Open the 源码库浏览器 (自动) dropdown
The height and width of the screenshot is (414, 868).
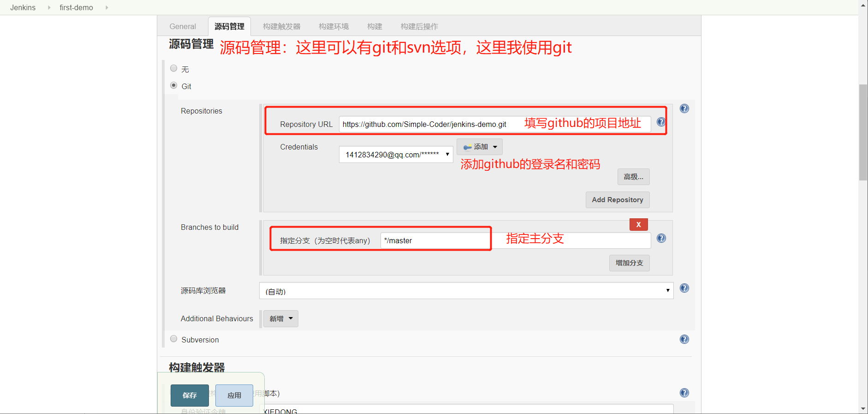[x=466, y=291]
